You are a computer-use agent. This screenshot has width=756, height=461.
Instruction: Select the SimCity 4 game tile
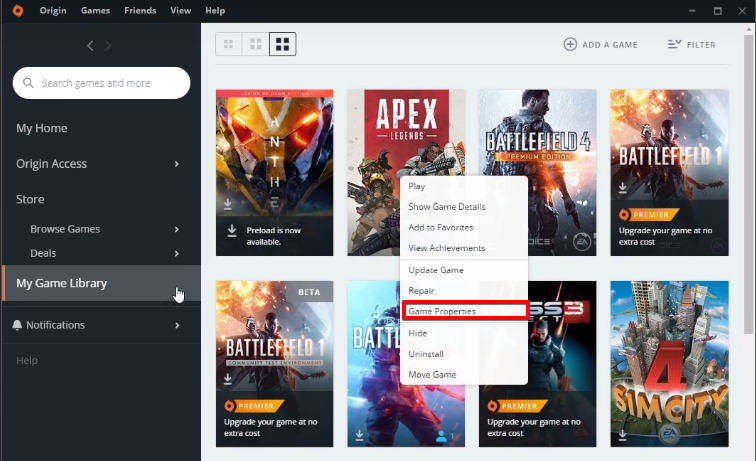pos(670,364)
